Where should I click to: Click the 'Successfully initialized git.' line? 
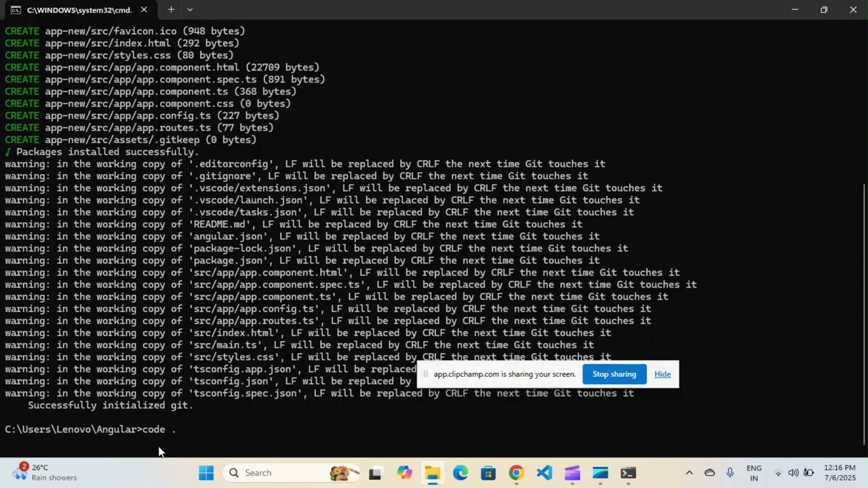point(111,405)
